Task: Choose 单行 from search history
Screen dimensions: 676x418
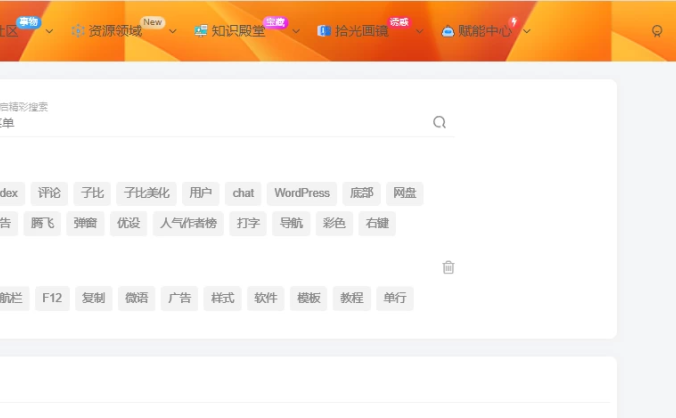Action: click(x=395, y=298)
